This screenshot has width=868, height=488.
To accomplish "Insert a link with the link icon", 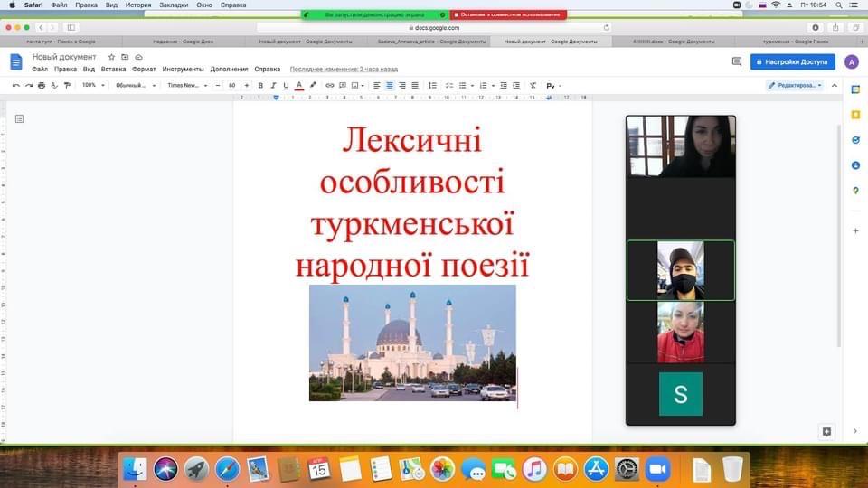I will [330, 85].
